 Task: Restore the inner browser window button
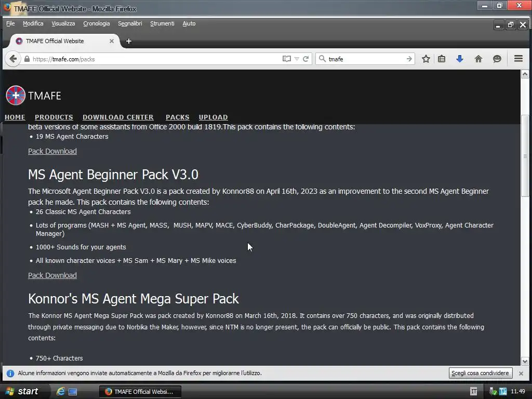510,25
